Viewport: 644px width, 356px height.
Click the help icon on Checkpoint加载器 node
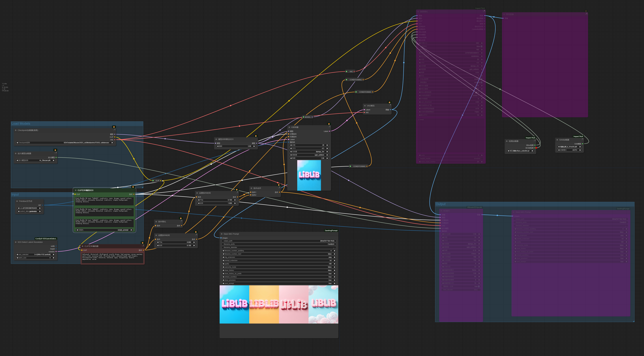(x=115, y=129)
